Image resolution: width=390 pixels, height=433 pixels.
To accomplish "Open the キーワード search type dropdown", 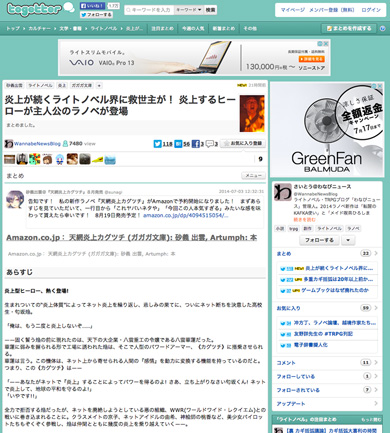I will click(189, 10).
